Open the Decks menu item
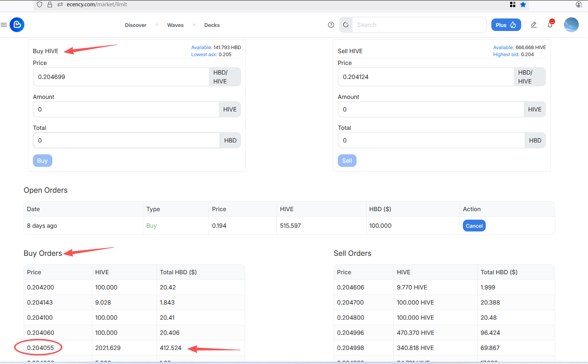Image resolution: width=588 pixels, height=364 pixels. (212, 25)
